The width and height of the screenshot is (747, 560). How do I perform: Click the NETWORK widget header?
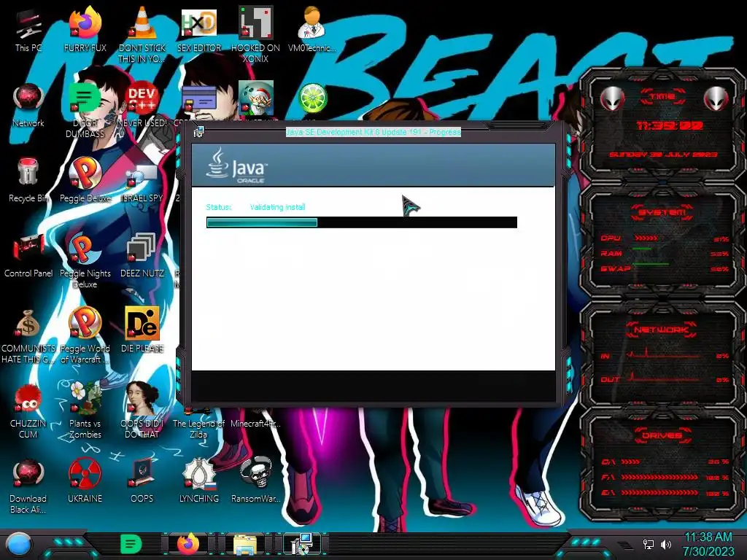click(x=661, y=330)
